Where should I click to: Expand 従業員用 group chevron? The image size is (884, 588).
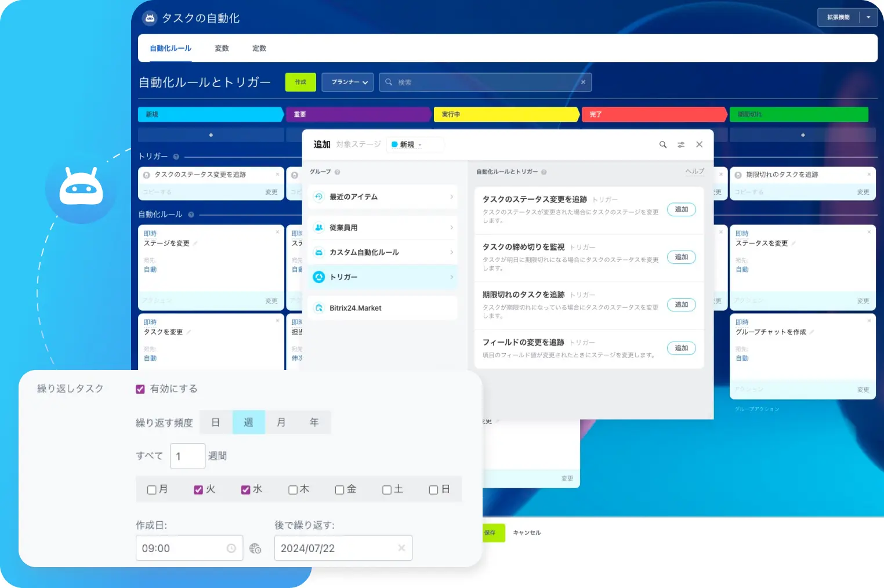pyautogui.click(x=451, y=227)
